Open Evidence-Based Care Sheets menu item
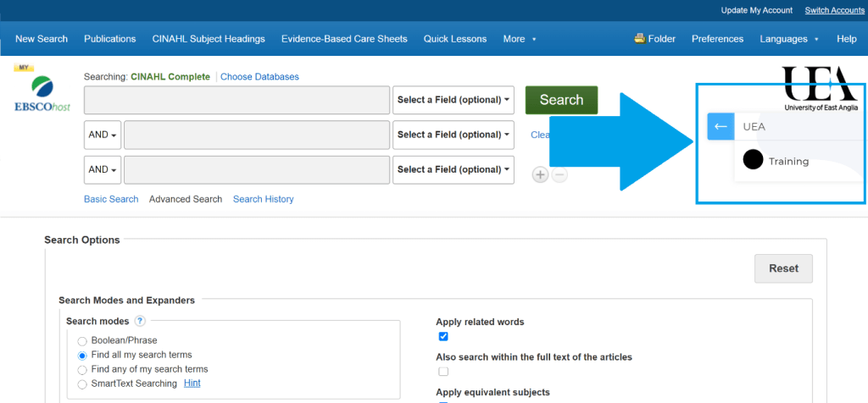This screenshot has width=868, height=403. point(344,39)
